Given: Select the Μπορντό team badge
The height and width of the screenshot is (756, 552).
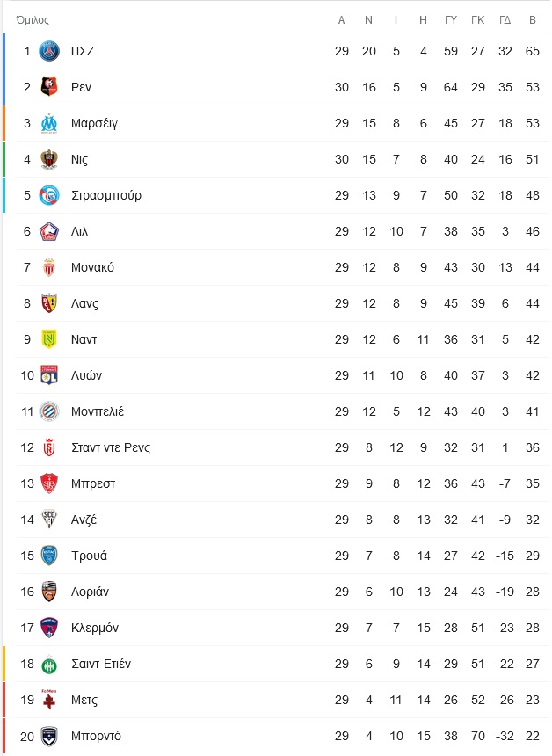Looking at the screenshot, I should click(49, 736).
